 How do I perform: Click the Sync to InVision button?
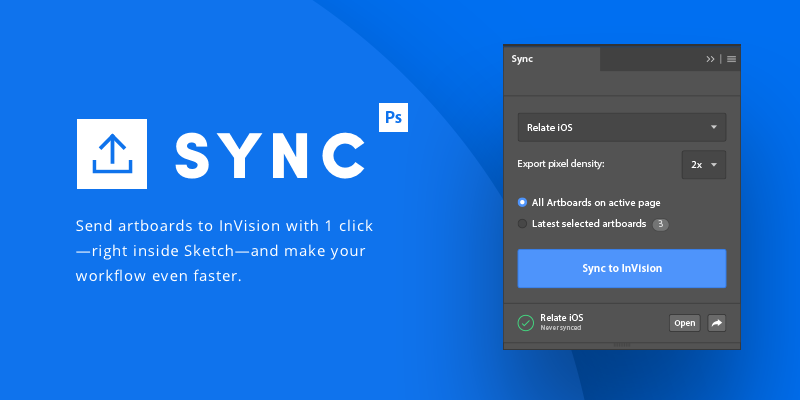[x=621, y=268]
